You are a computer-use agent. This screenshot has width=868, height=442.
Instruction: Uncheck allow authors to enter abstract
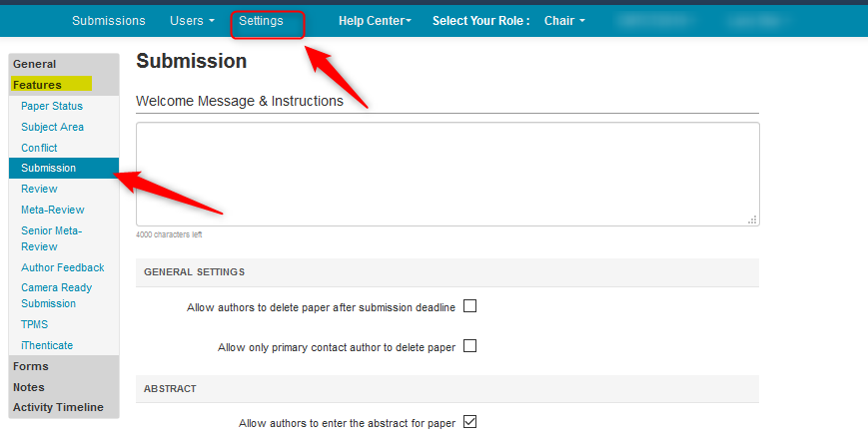tap(470, 422)
